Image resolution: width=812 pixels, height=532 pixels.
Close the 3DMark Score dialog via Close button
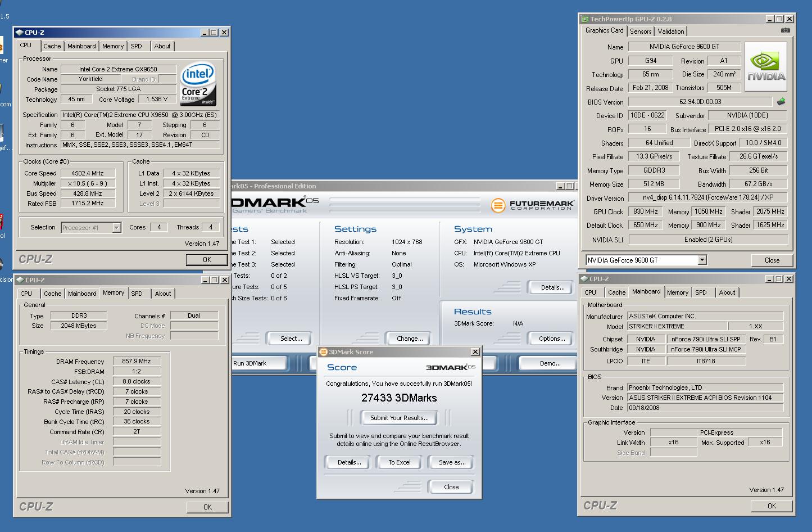[x=451, y=487]
